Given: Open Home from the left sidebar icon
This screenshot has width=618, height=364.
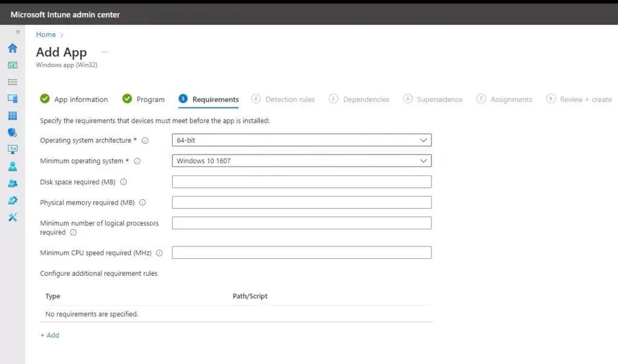Looking at the screenshot, I should pyautogui.click(x=13, y=48).
